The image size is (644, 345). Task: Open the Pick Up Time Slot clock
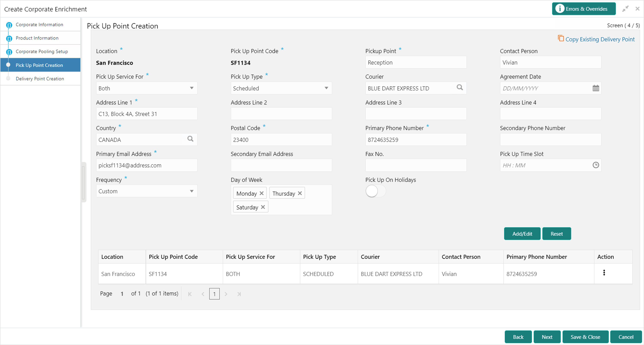[x=595, y=165]
